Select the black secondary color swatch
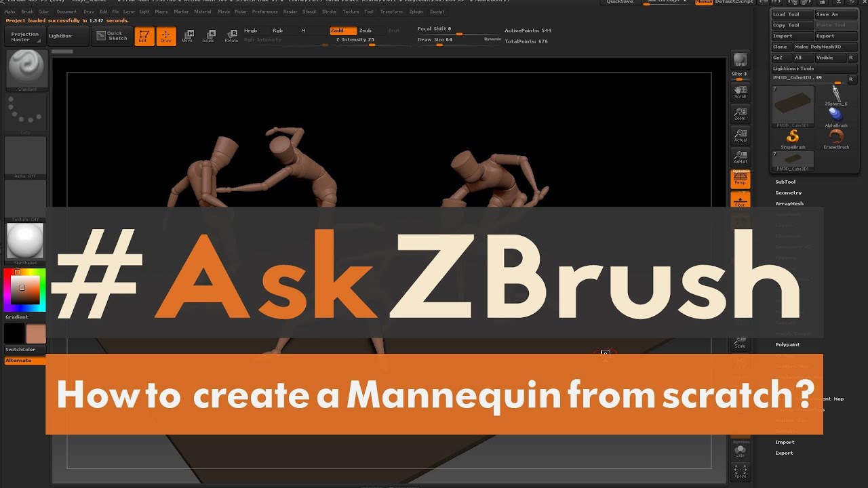 14,333
